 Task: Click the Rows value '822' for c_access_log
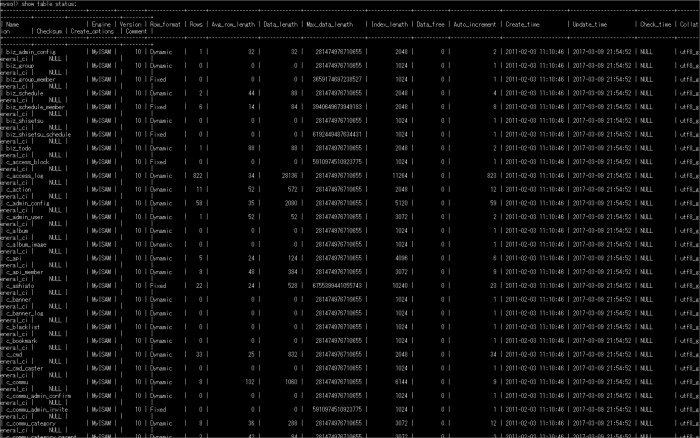point(197,176)
